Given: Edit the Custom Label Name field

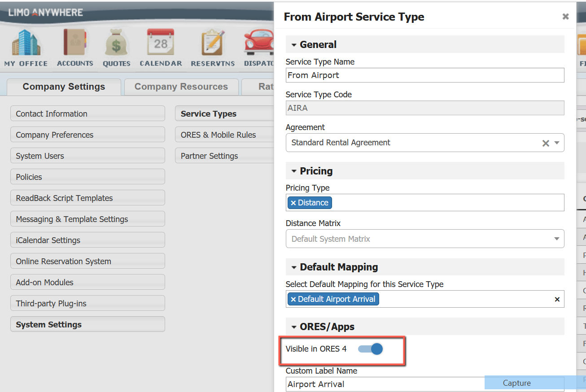Looking at the screenshot, I should (385, 384).
